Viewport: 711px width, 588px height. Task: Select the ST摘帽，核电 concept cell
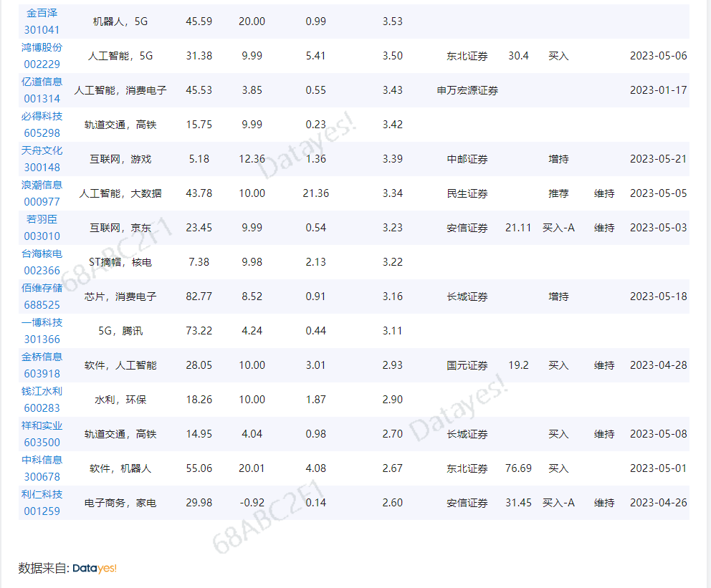click(120, 263)
